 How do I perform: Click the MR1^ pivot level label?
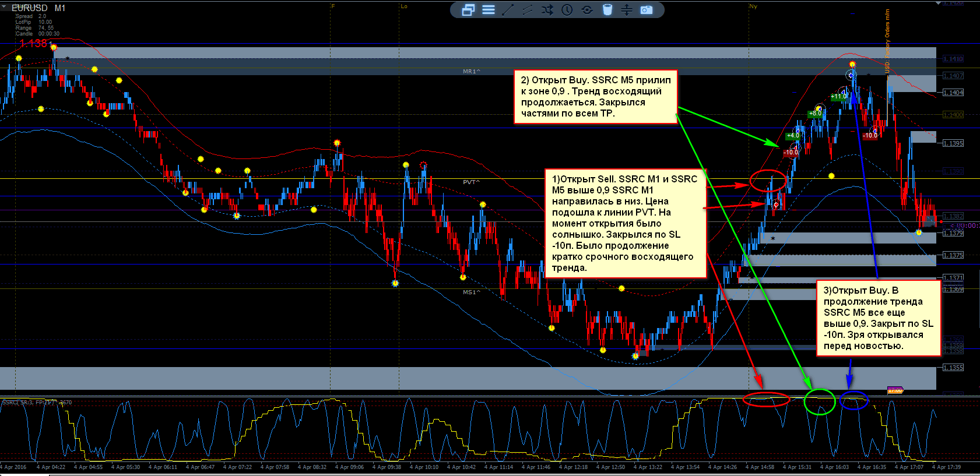(472, 72)
